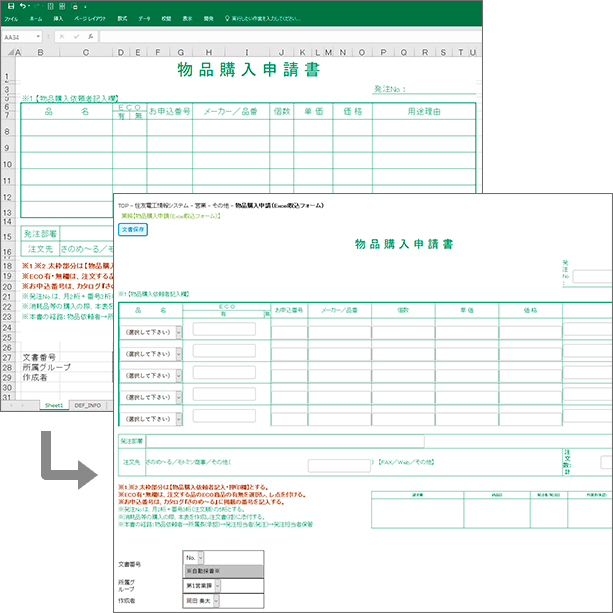This screenshot has height=613, width=613.
Task: Open the ホーム (Home) ribbon tab
Action: tap(36, 19)
